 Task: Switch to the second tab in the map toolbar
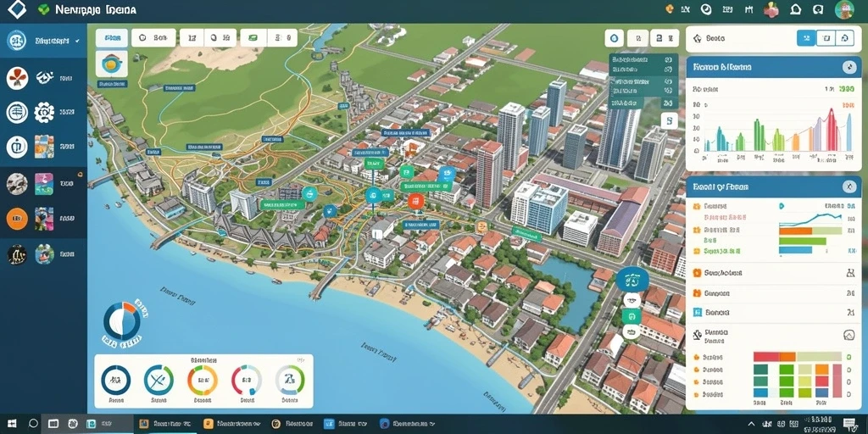[154, 37]
